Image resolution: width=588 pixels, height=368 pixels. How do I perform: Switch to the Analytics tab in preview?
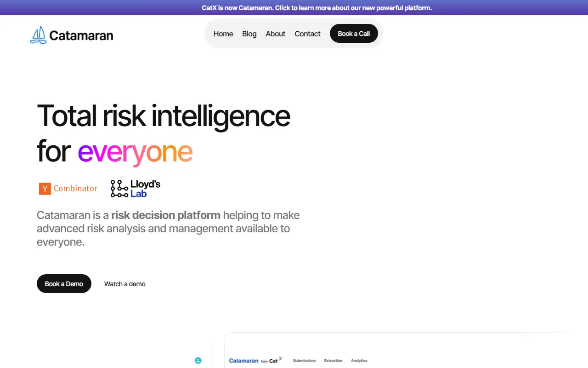359,361
